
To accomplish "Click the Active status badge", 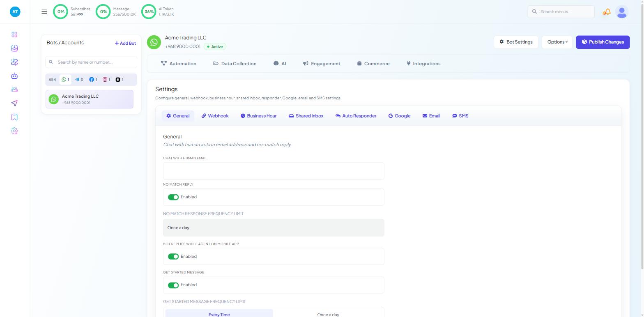I will (x=215, y=47).
